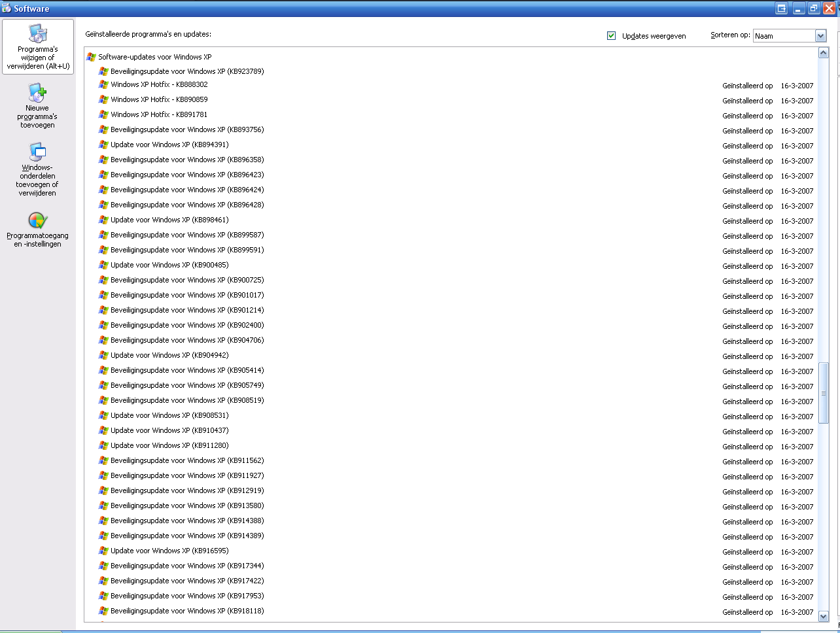Select Update voor Windows XP (KB916595)
This screenshot has height=633, width=840.
tap(169, 551)
